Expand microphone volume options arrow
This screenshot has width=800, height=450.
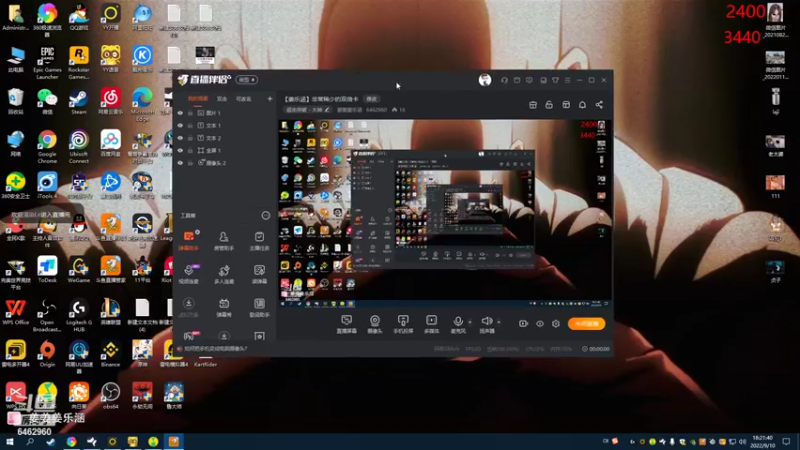470,322
